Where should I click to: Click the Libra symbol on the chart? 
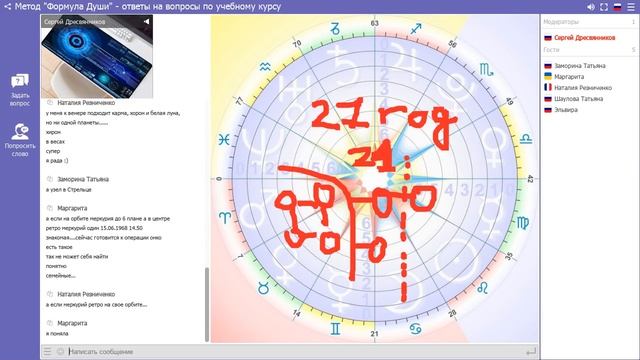click(526, 139)
